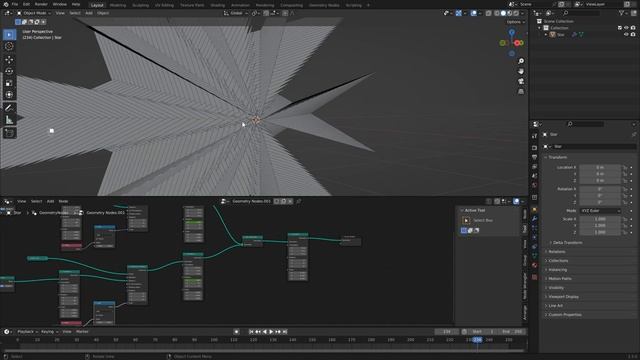Jump to timeline start button
The image size is (640, 360).
pyautogui.click(x=251, y=332)
